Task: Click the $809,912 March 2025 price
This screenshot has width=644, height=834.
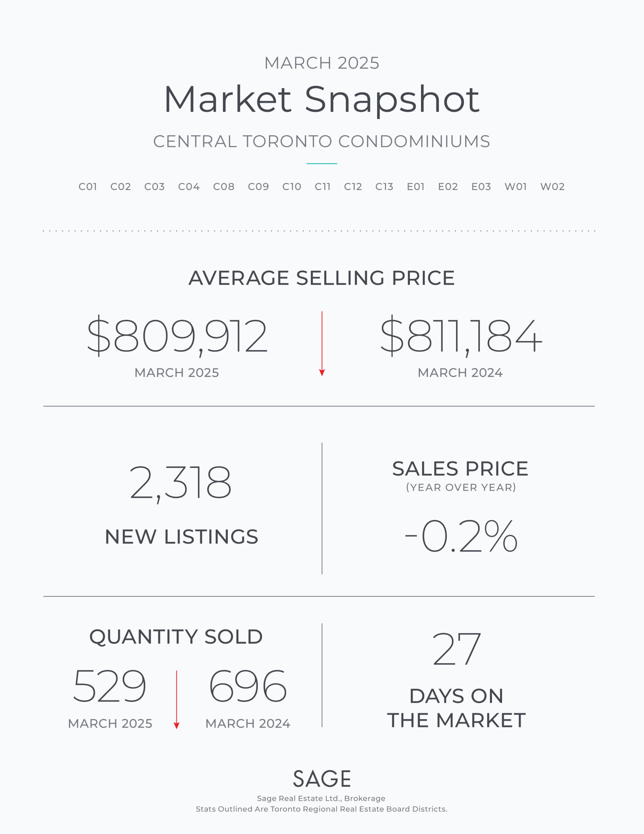Action: 177,336
